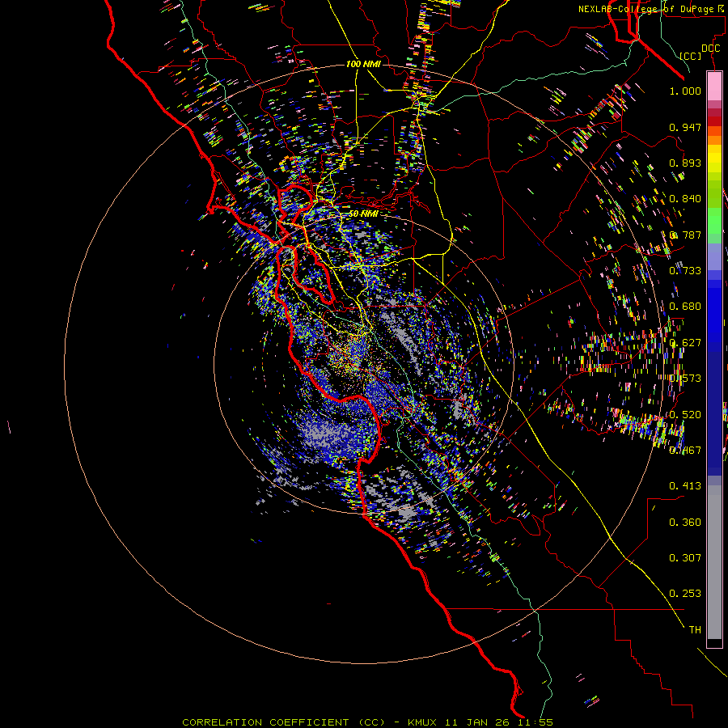Click the CORRELATION COEFFICIENT (CC) caption text
This screenshot has height=728, width=728.
(283, 722)
